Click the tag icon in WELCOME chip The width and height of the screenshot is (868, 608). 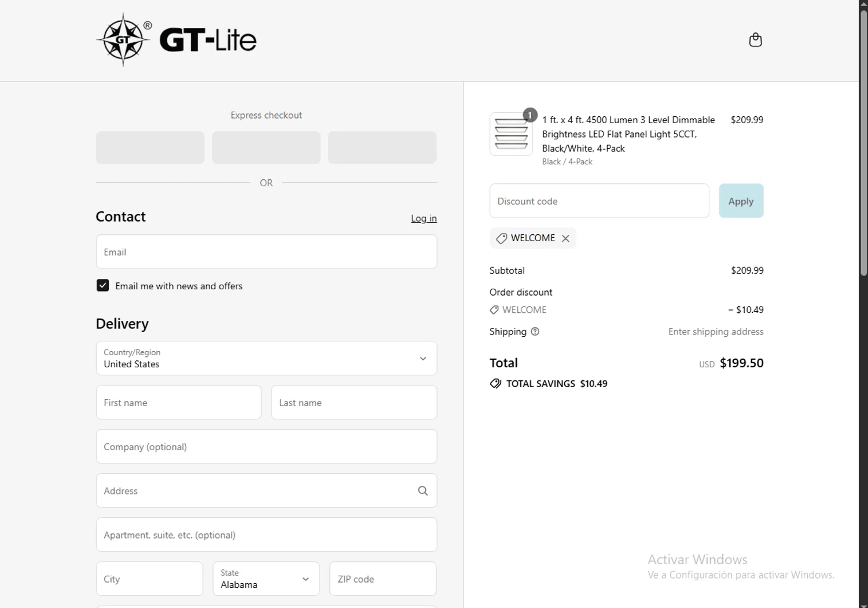(502, 238)
